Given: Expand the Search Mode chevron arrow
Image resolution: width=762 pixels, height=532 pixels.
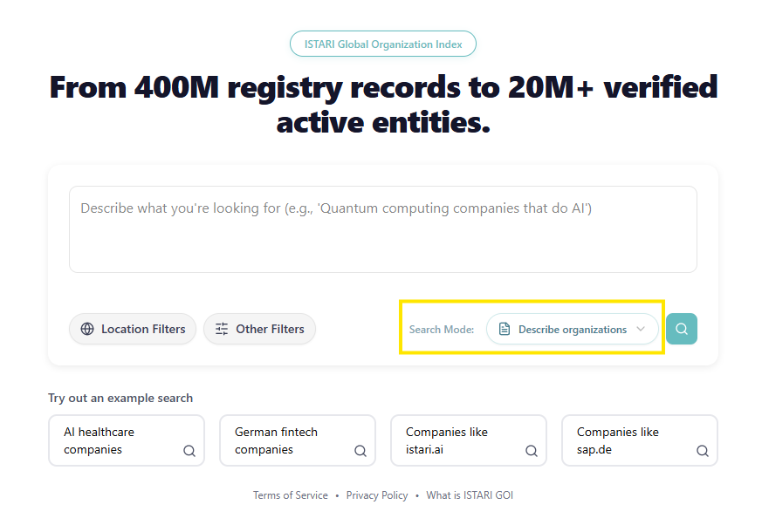Looking at the screenshot, I should (641, 329).
